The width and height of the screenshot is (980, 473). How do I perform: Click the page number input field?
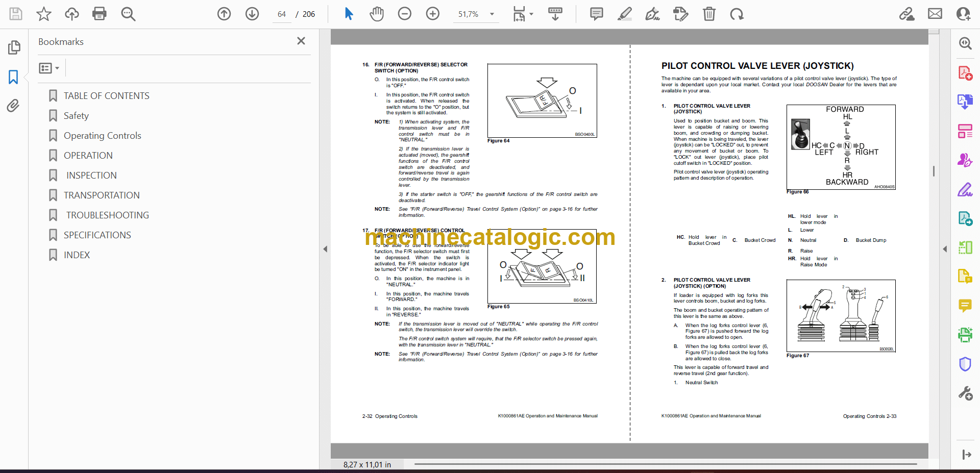tap(282, 14)
